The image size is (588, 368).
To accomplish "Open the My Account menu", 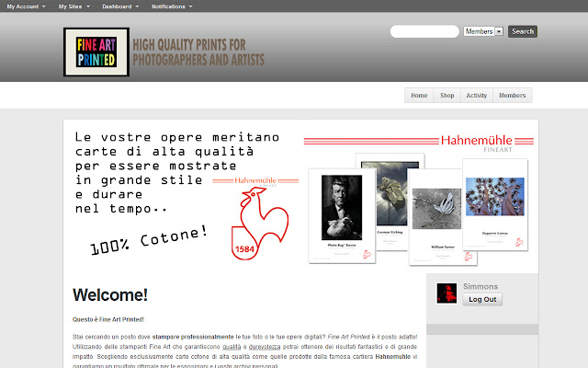I will tap(26, 6).
